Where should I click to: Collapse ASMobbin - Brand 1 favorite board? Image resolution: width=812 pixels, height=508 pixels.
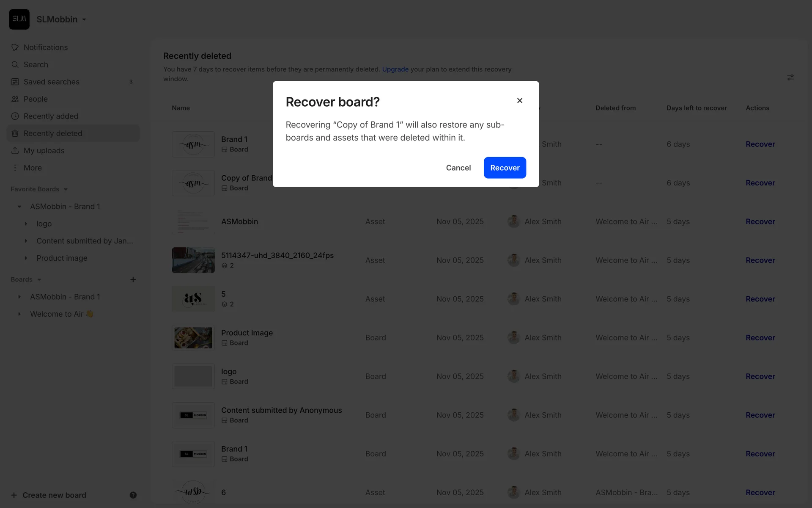tap(19, 207)
